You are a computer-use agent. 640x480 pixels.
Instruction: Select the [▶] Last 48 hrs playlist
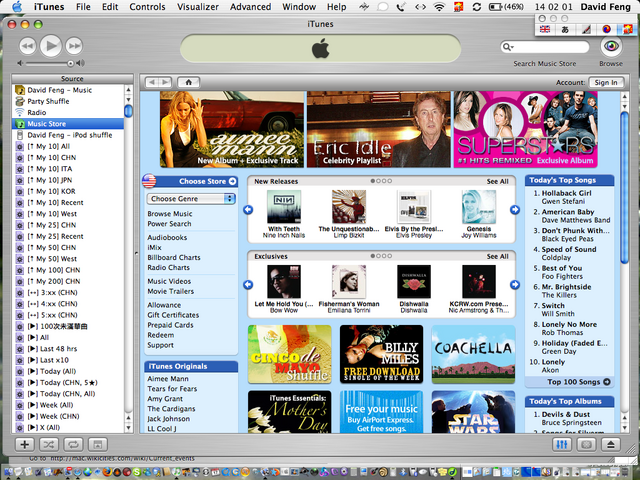(x=68, y=349)
